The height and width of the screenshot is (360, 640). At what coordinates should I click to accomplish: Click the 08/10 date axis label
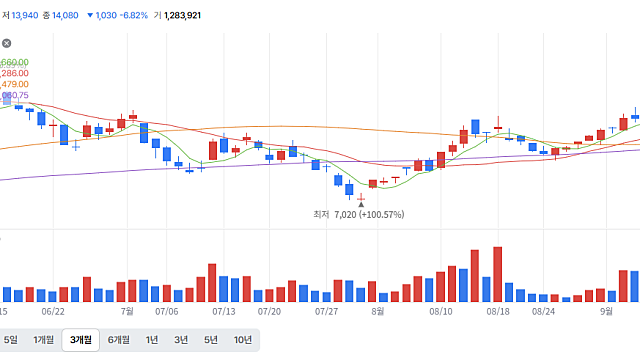pos(441,311)
